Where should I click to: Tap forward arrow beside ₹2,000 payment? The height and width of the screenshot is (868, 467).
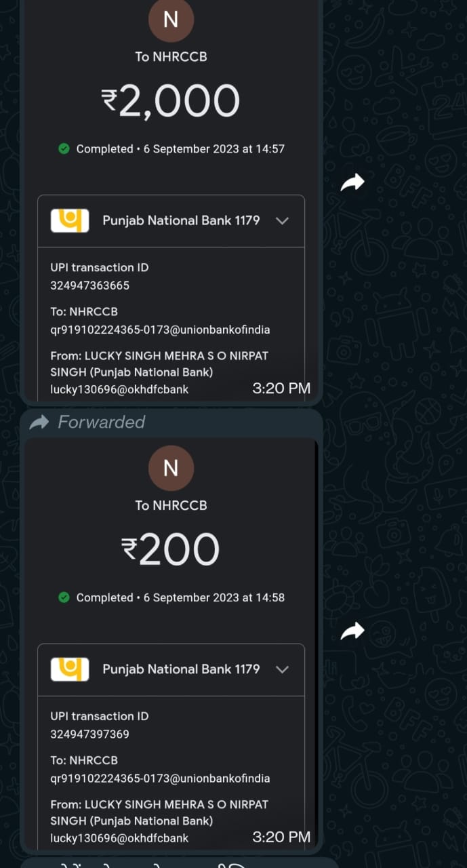click(x=352, y=182)
